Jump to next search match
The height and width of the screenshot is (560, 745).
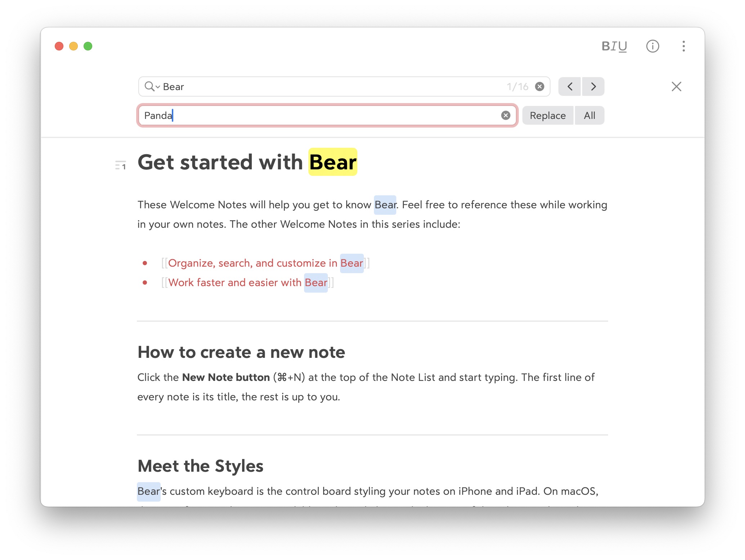[593, 86]
